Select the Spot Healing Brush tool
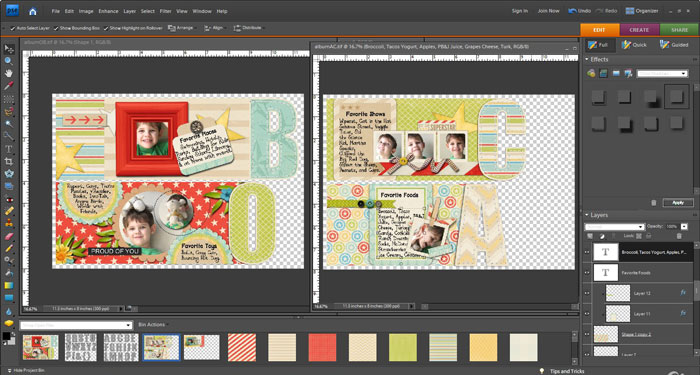 (8, 211)
